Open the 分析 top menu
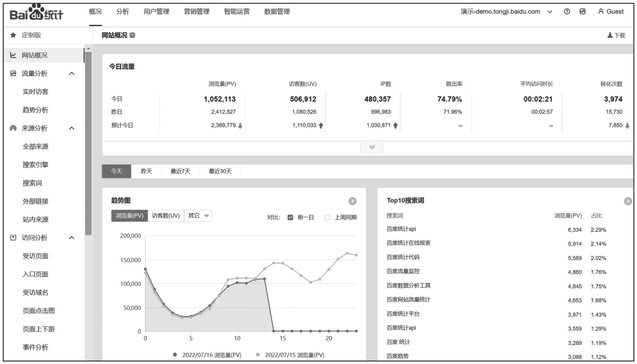 pyautogui.click(x=123, y=12)
